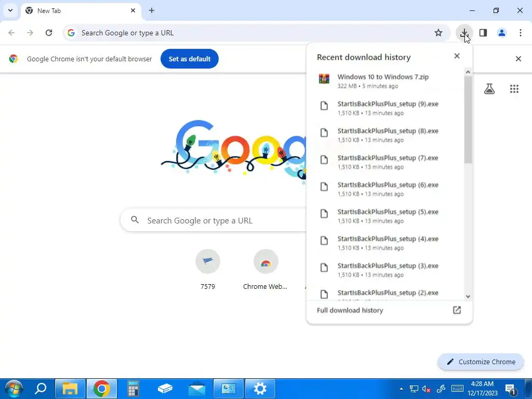532x399 pixels.
Task: Click file icon of setup (3).exe row
Action: point(324,268)
